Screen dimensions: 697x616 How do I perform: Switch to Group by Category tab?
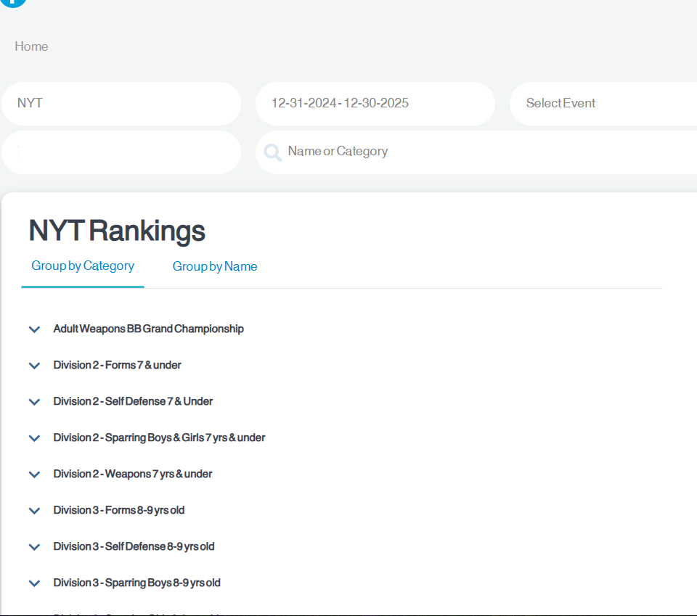point(83,266)
